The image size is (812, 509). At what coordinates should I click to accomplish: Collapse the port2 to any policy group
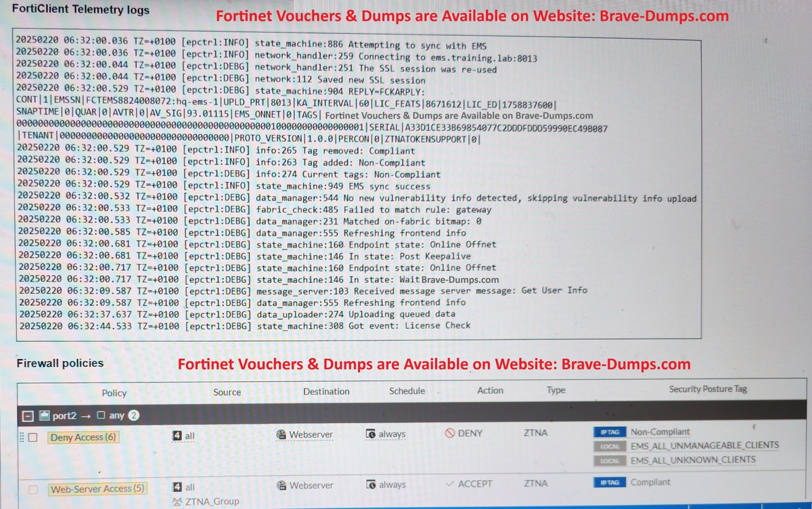(x=27, y=416)
